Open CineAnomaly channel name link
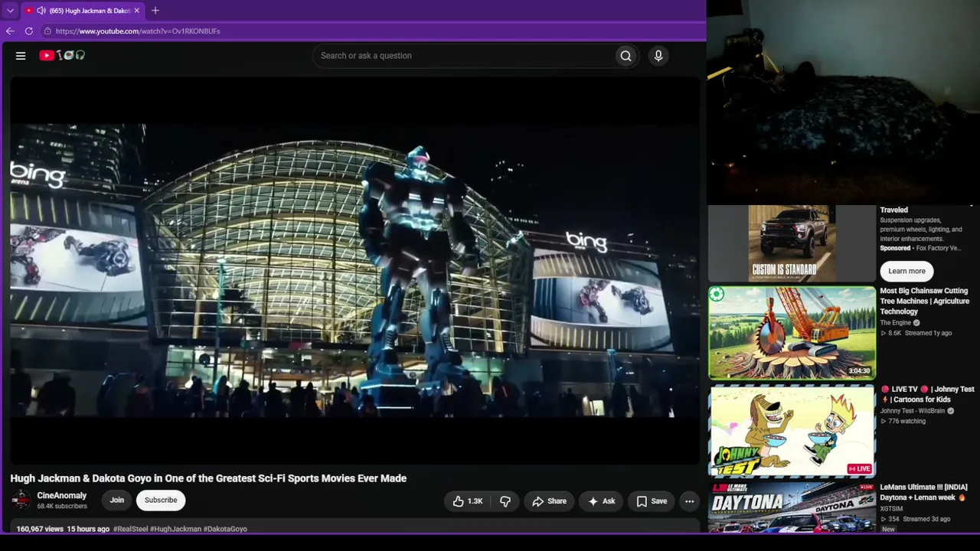This screenshot has height=551, width=980. coord(62,496)
